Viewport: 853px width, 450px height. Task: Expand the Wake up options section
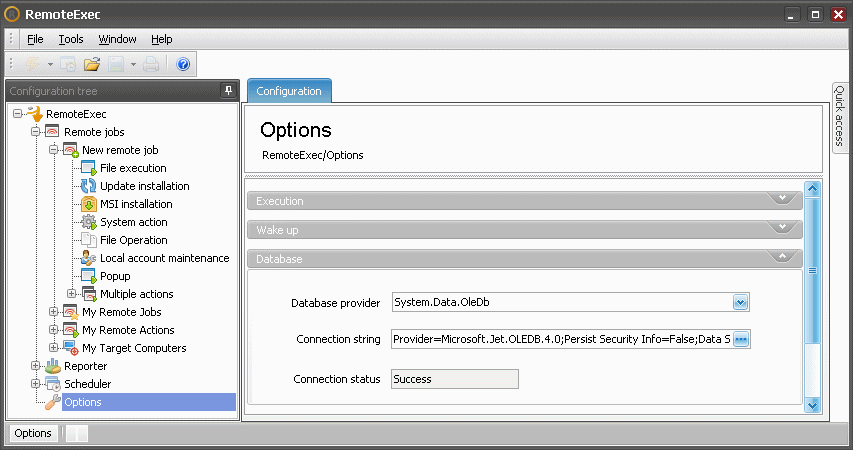tap(524, 230)
